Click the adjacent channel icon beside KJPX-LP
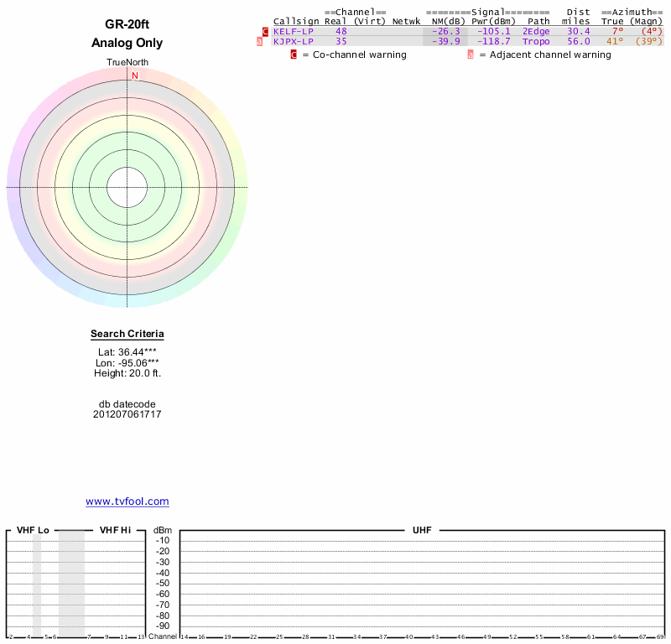The image size is (671, 644). point(259,41)
